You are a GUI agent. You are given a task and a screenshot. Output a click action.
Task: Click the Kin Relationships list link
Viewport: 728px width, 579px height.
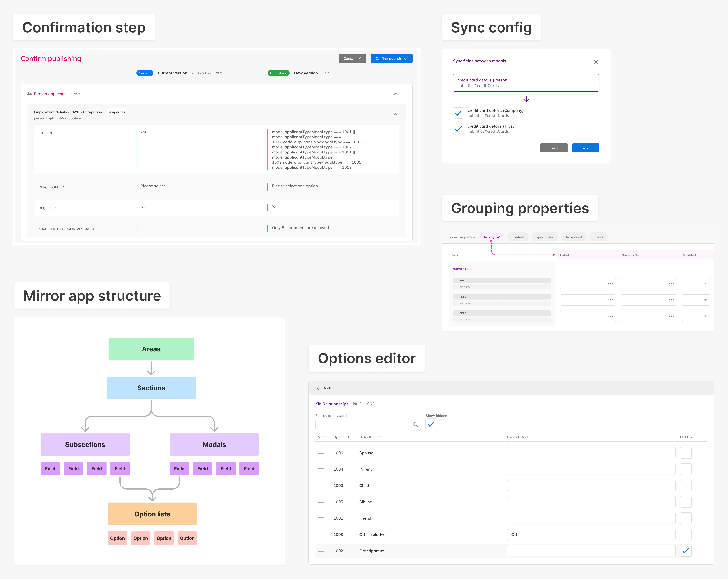pos(332,404)
